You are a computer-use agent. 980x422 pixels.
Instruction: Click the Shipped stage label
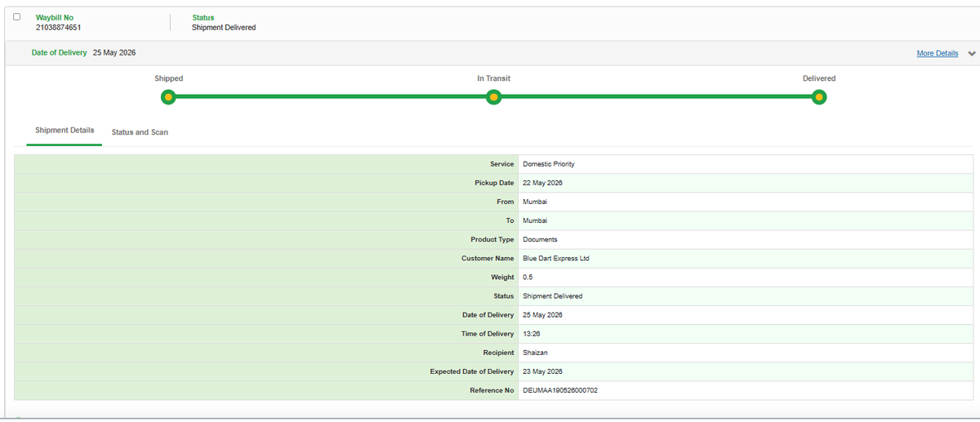pos(169,78)
